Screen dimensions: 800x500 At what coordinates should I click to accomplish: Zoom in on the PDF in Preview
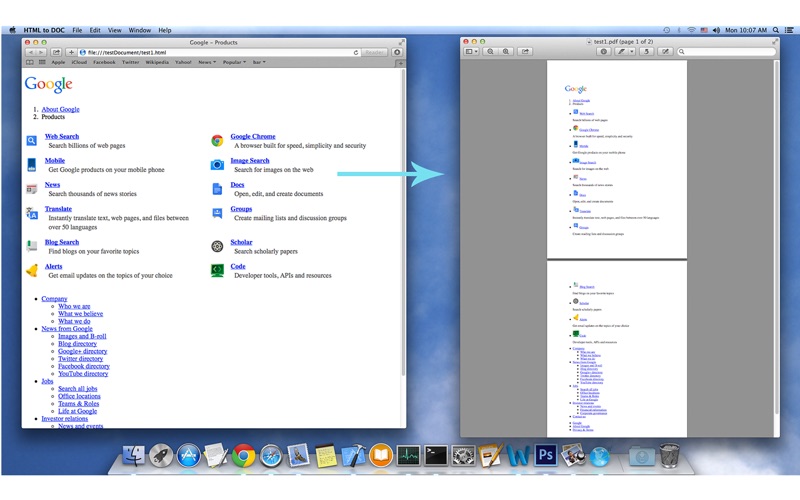506,52
